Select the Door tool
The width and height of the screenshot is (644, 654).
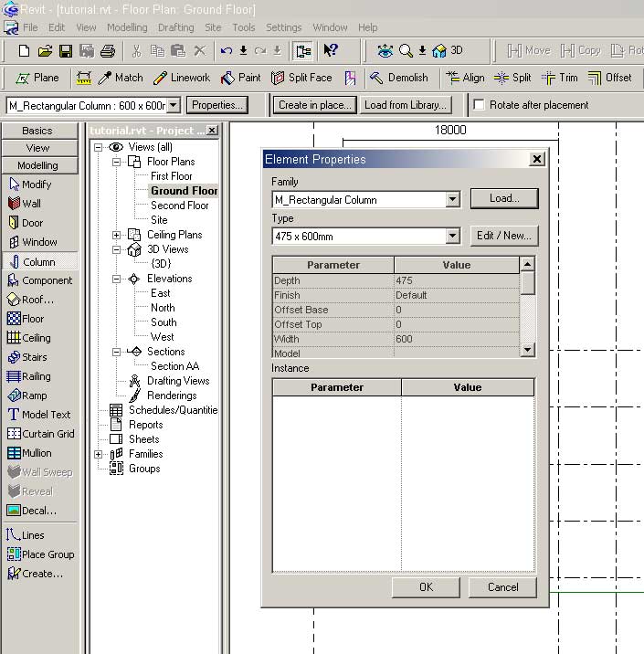click(26, 223)
